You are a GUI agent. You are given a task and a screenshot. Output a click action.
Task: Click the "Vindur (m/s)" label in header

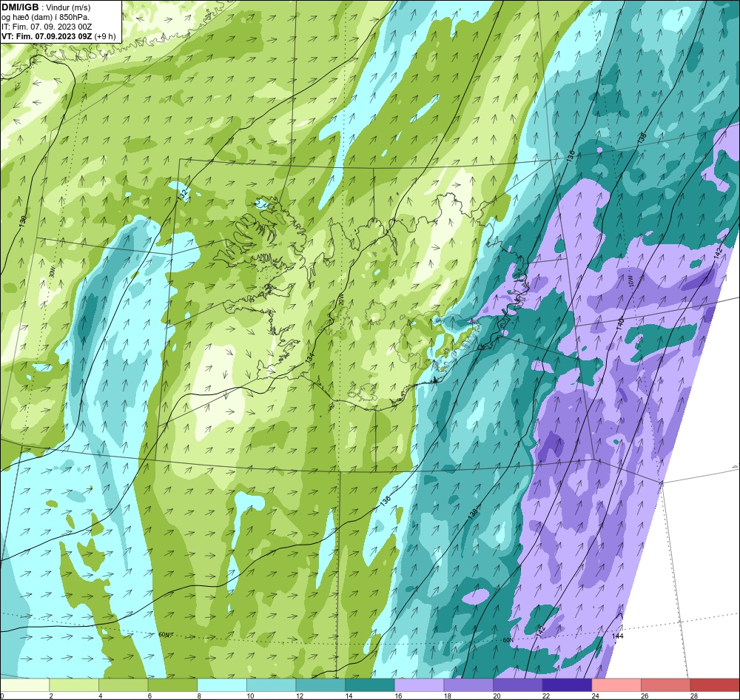click(70, 8)
